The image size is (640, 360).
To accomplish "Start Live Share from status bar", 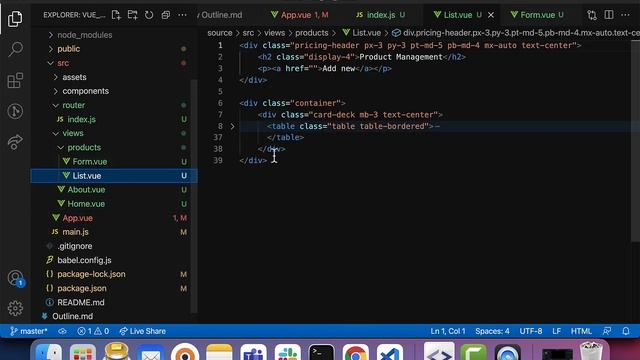I will [x=142, y=331].
